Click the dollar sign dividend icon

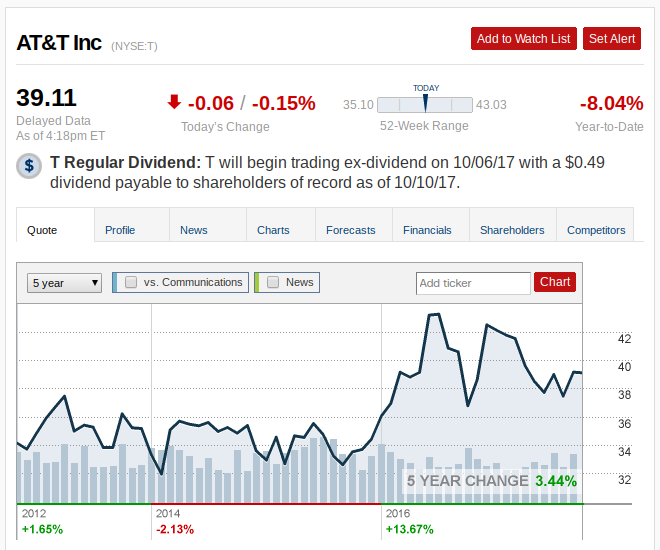click(29, 166)
